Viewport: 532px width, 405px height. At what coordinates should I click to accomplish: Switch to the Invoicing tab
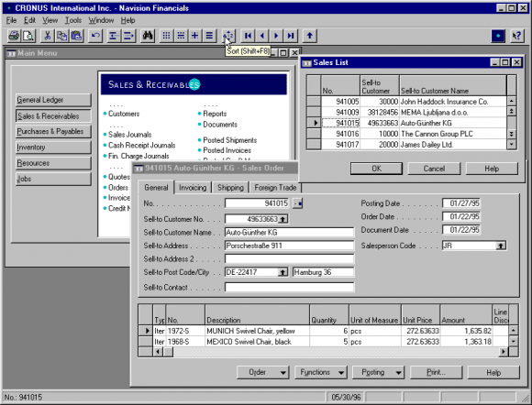pyautogui.click(x=193, y=188)
